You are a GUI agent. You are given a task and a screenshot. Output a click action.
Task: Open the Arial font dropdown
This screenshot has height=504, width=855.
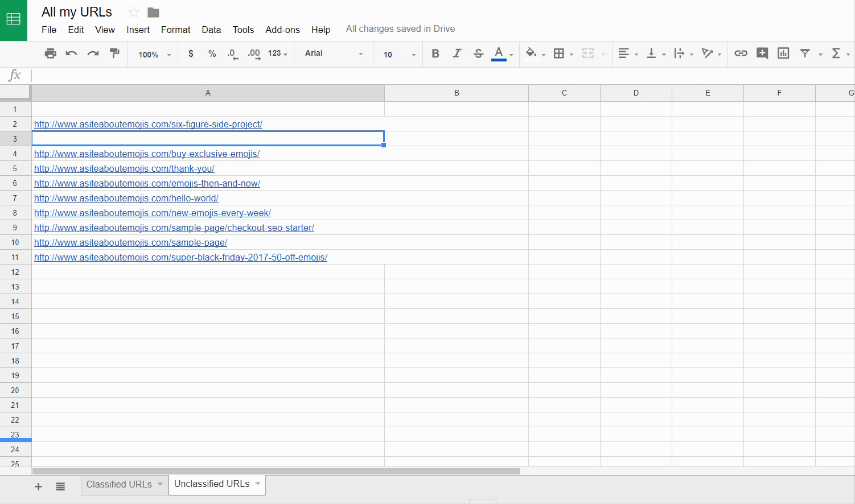334,53
